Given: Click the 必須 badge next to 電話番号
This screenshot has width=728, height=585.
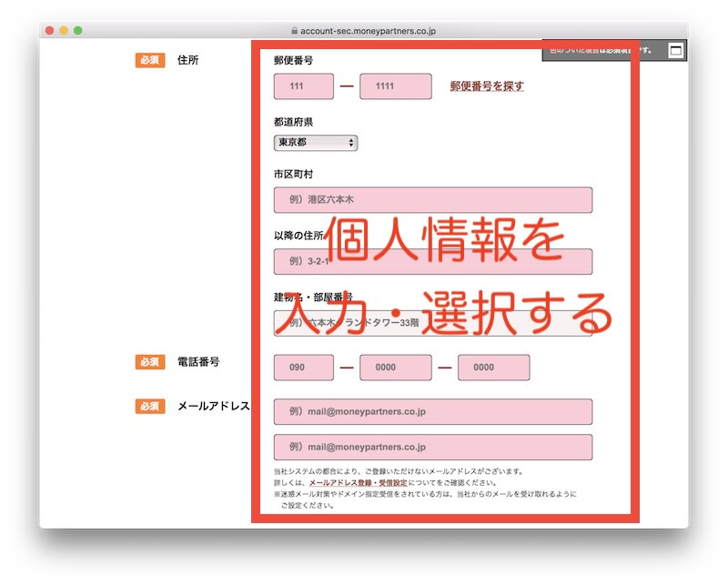Looking at the screenshot, I should coord(150,362).
